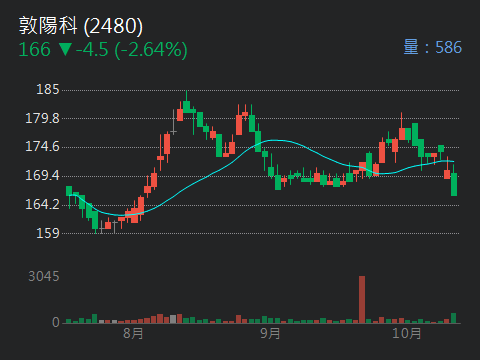This screenshot has height=360, width=480.
Task: Click the current price 166
Action: coord(34,50)
